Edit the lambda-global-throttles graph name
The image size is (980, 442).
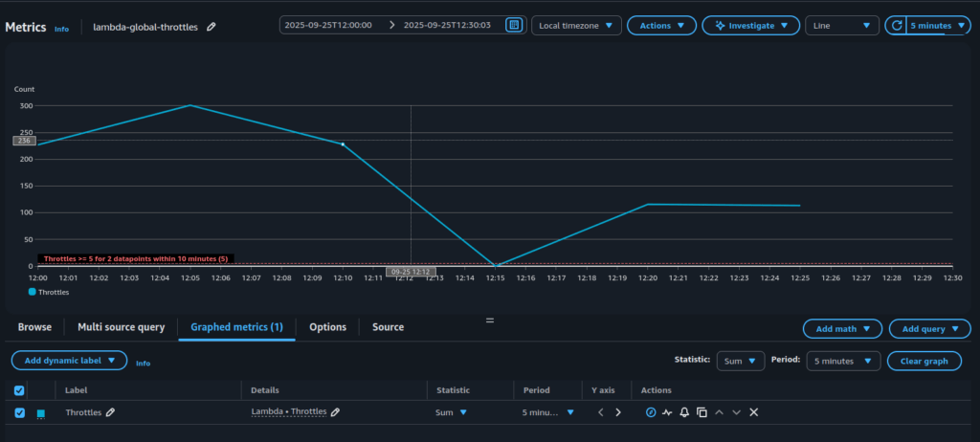[212, 27]
